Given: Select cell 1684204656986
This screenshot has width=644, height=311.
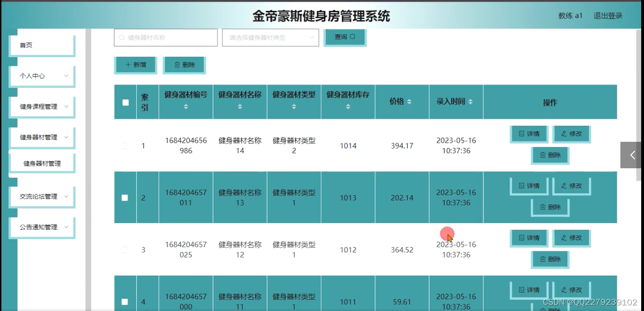Looking at the screenshot, I should pyautogui.click(x=186, y=146).
